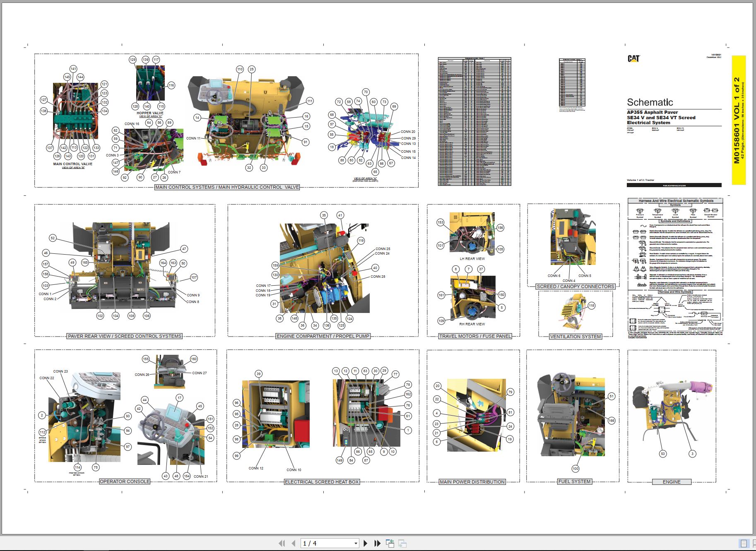Click the OPERATOR CONSOLE label
756x551 pixels.
[125, 481]
